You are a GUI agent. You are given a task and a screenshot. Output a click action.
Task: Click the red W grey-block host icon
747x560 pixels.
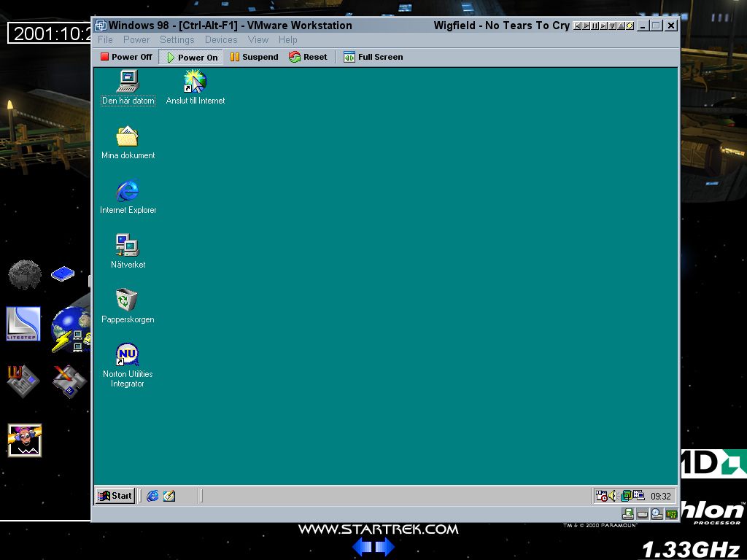pos(23,381)
